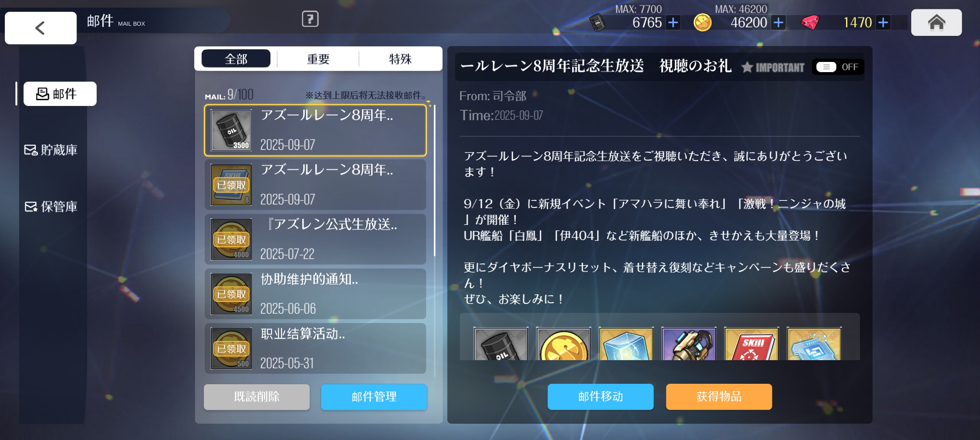Click the mail list scrollbar
The width and height of the screenshot is (980, 440).
click(x=434, y=240)
